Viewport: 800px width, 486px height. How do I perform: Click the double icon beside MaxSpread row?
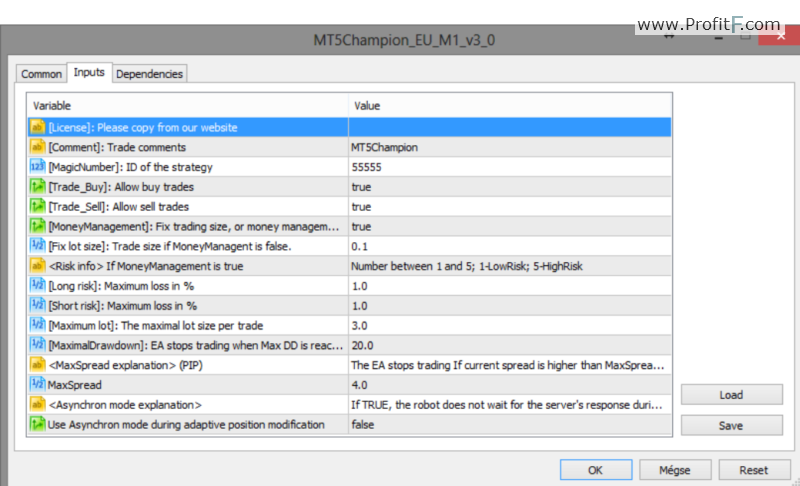37,385
